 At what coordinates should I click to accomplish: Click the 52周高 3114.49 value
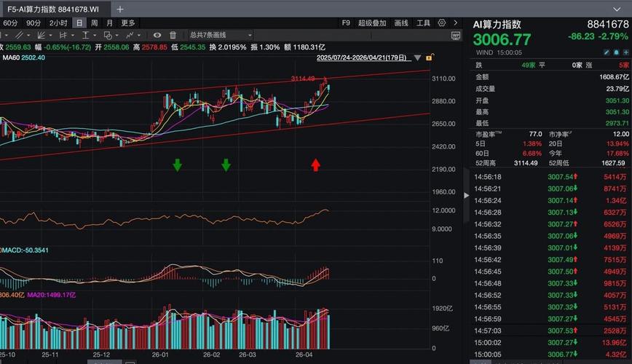pyautogui.click(x=526, y=163)
